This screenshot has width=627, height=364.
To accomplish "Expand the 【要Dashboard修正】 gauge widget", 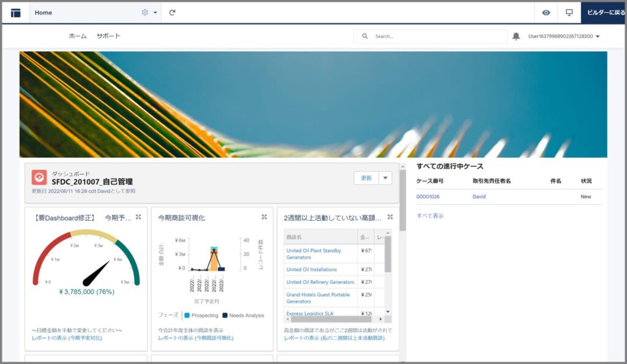I will 138,217.
